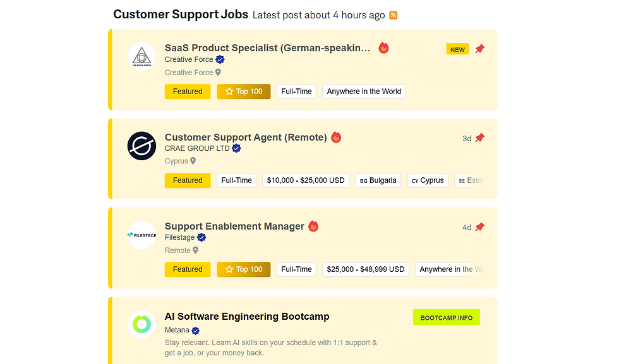Click the Filestage company logo
Screen dimensions: 619x364
pyautogui.click(x=141, y=235)
